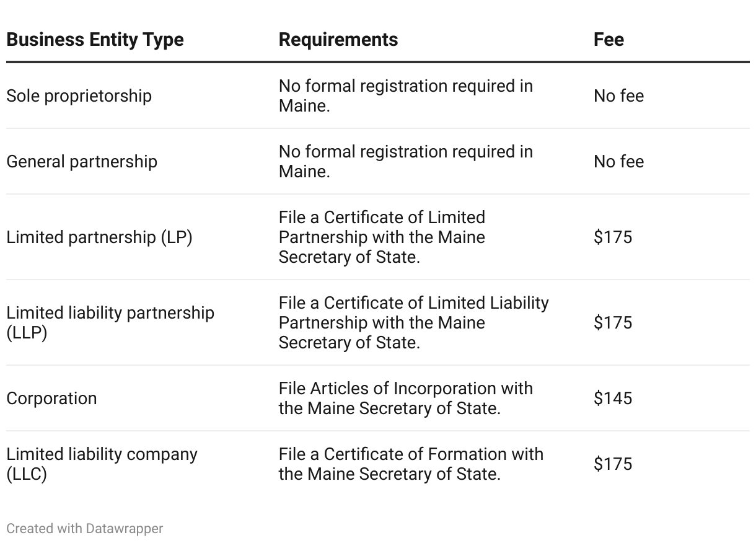Select the Corporation cell
The height and width of the screenshot is (543, 756).
(51, 399)
